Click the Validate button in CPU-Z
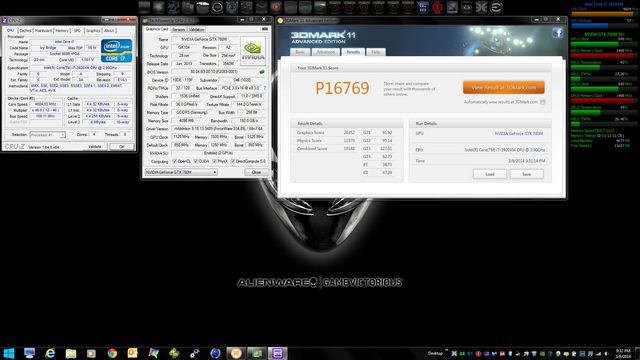Screen dimensions: 640x360 pyautogui.click(x=95, y=147)
